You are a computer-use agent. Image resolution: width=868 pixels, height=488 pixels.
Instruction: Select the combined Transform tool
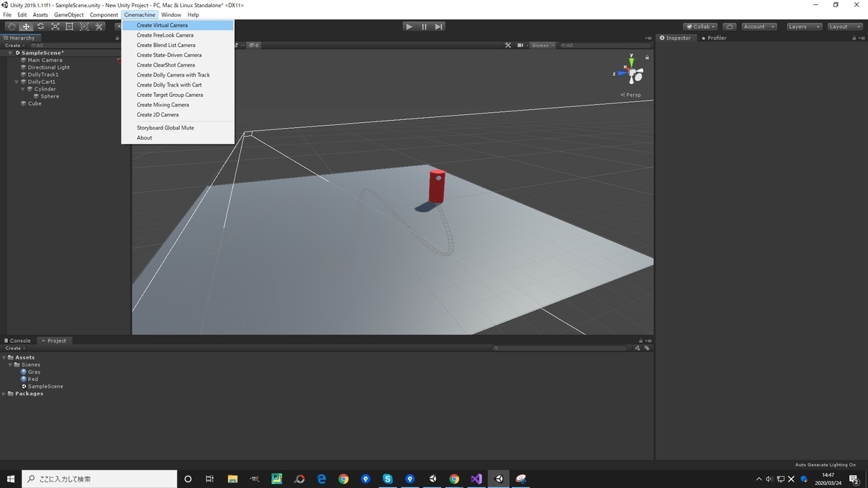pyautogui.click(x=84, y=27)
